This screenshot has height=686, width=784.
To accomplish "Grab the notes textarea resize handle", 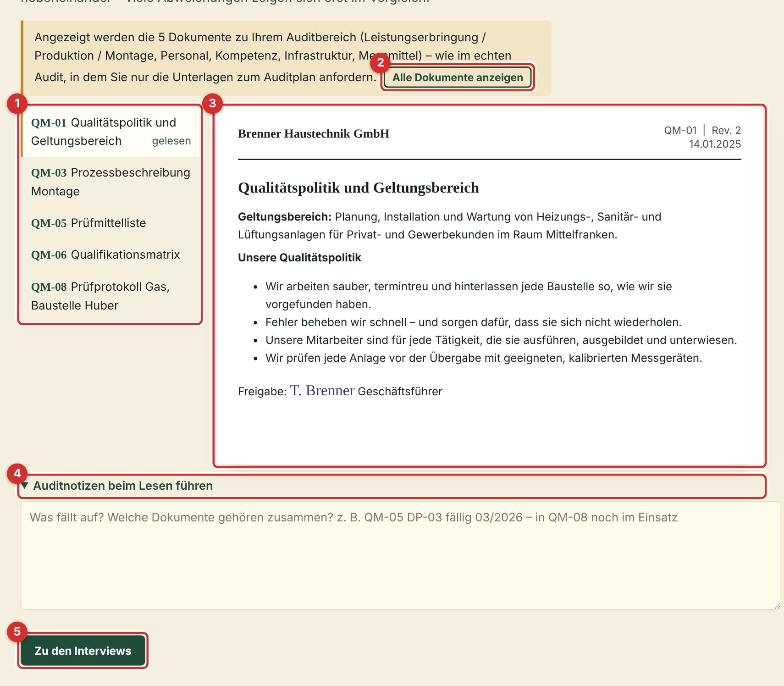I will [777, 605].
